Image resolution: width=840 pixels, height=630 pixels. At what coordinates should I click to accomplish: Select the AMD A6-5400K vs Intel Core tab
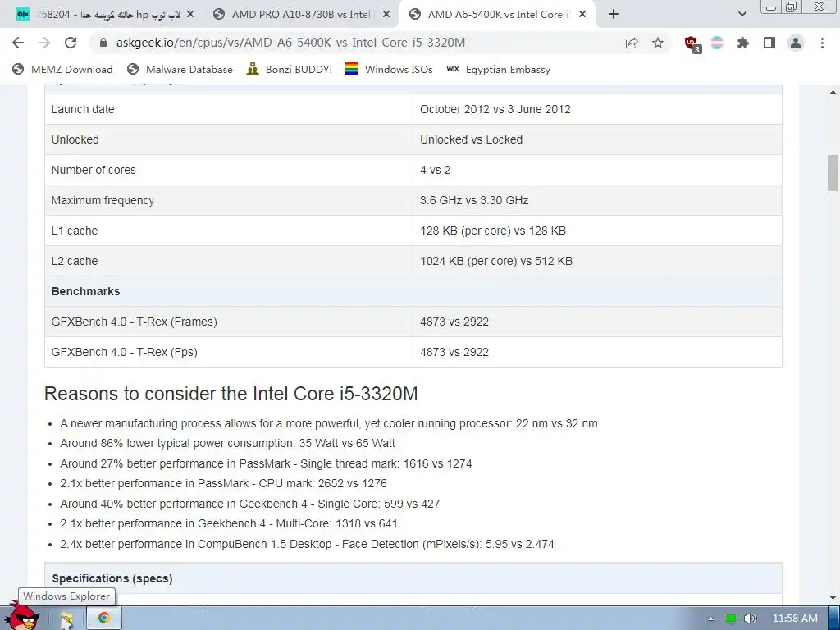pyautogui.click(x=499, y=15)
